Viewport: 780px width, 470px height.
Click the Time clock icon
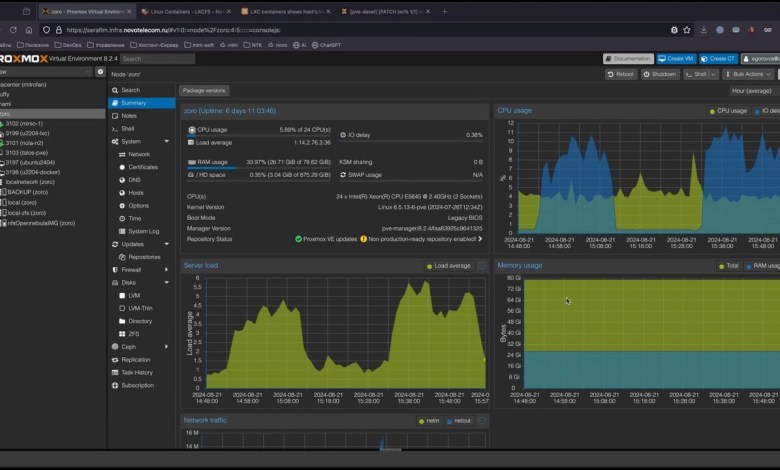(x=122, y=219)
